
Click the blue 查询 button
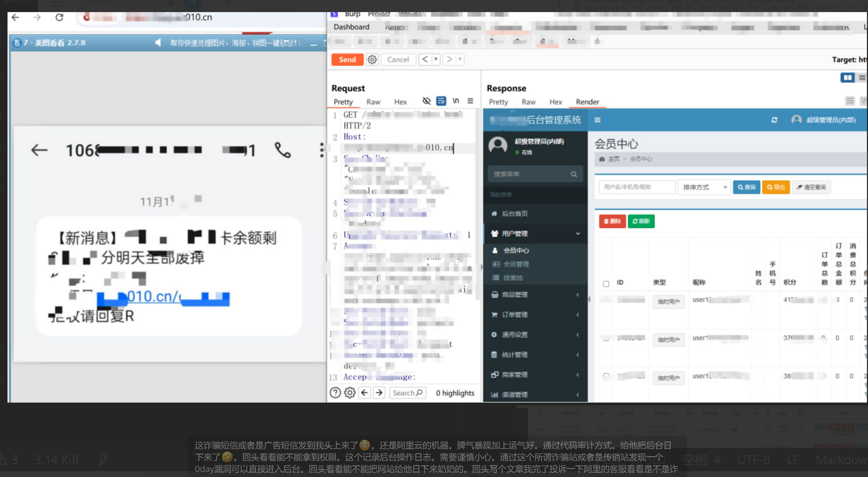tap(746, 187)
